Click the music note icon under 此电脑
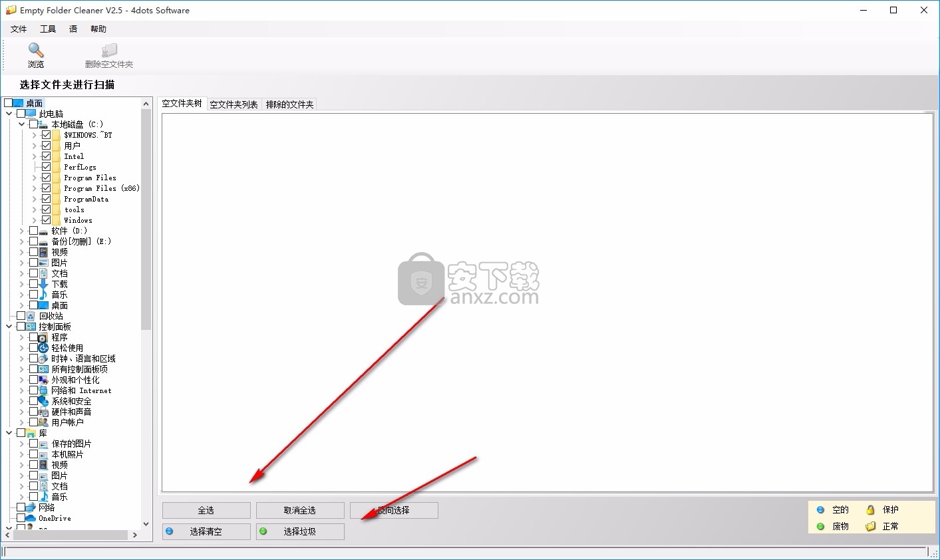This screenshot has height=560, width=940. click(43, 295)
